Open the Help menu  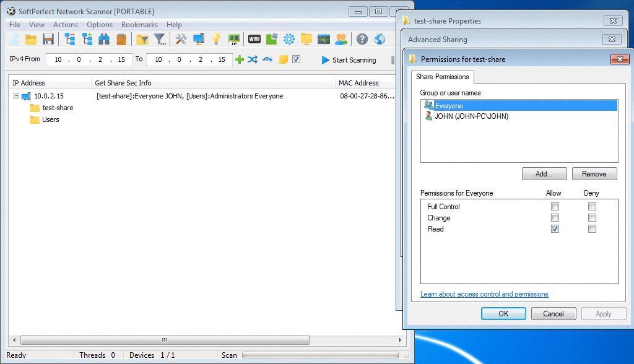click(174, 25)
